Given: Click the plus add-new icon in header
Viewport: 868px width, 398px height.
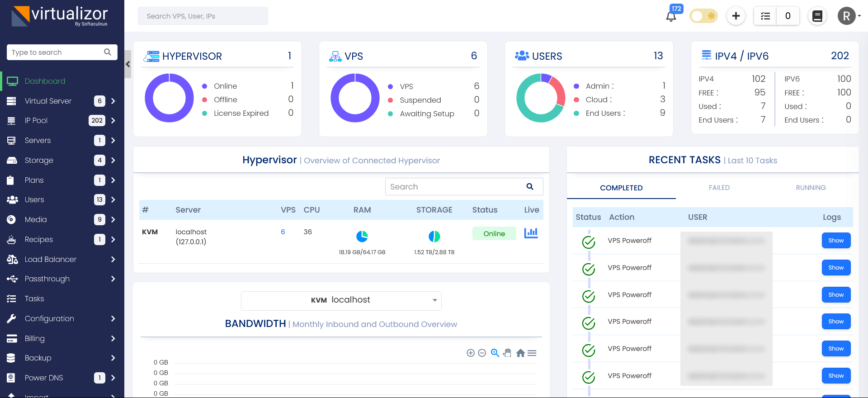Looking at the screenshot, I should tap(736, 16).
